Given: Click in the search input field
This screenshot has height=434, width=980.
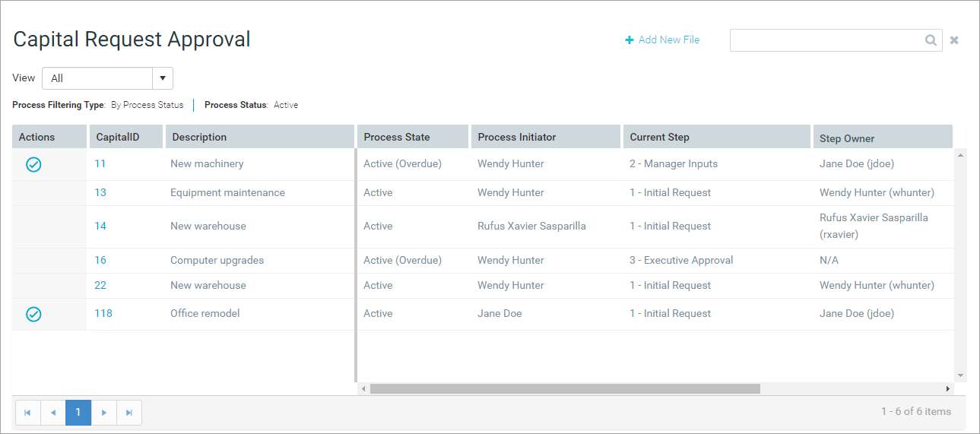Looking at the screenshot, I should pyautogui.click(x=826, y=40).
